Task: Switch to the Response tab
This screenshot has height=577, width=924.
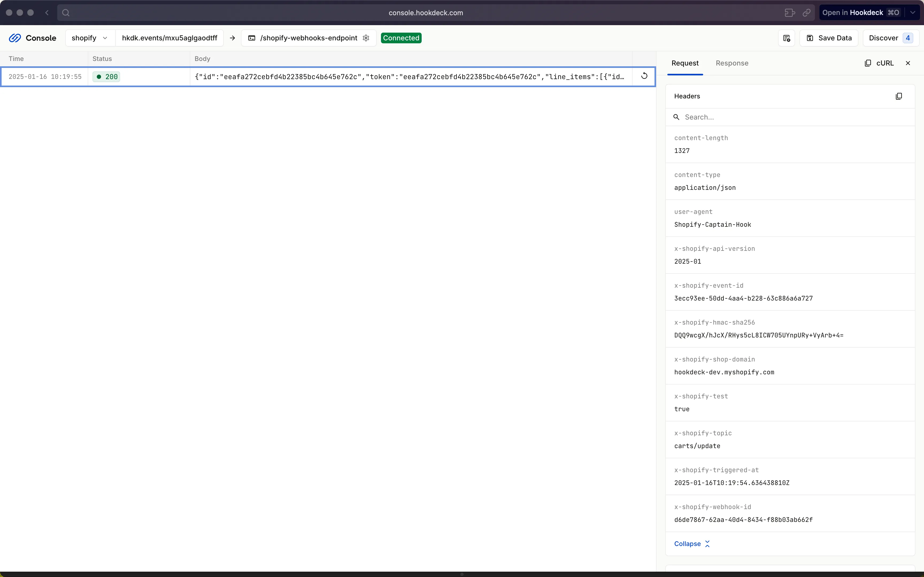Action: click(x=732, y=63)
